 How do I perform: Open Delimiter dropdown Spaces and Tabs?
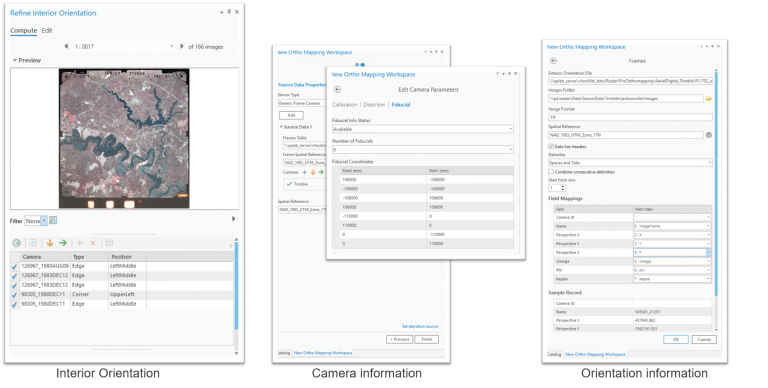630,163
